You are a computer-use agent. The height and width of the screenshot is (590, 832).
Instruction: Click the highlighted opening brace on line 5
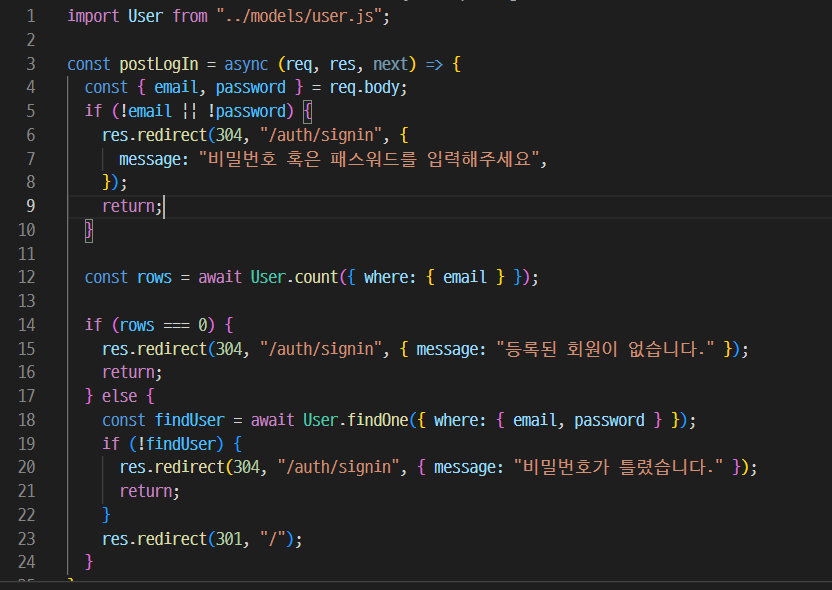(x=308, y=111)
